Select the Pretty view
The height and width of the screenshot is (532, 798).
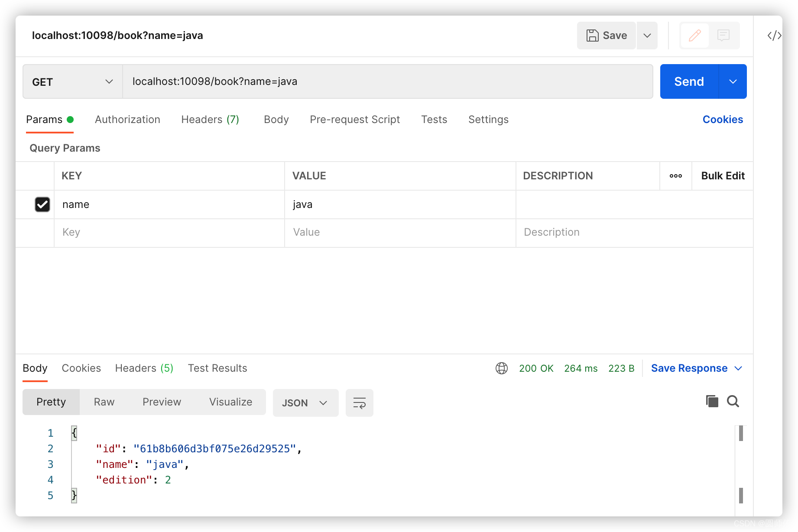coord(51,402)
